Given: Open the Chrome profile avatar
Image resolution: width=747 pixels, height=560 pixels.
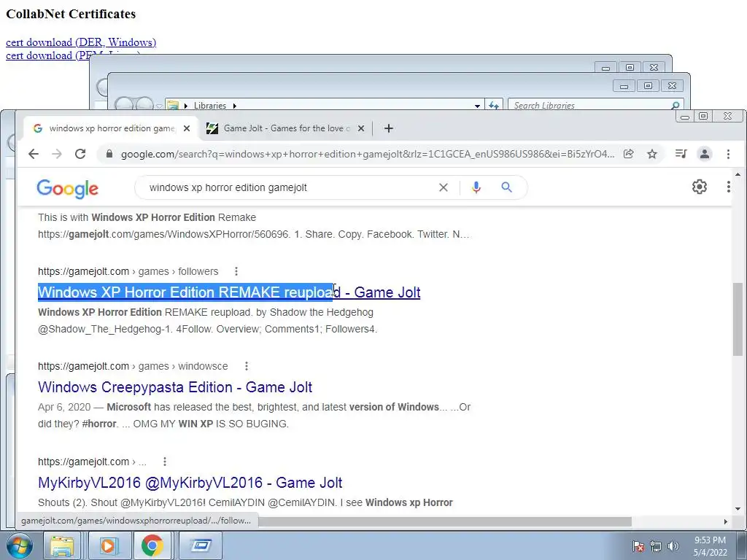Looking at the screenshot, I should pyautogui.click(x=705, y=154).
